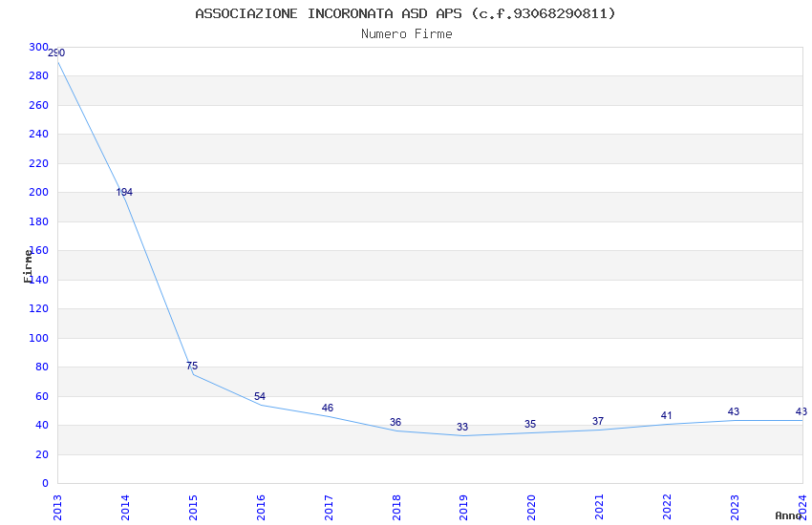Click the data label 33 for 2019
Viewport: 812px width, 525px height.
point(462,427)
